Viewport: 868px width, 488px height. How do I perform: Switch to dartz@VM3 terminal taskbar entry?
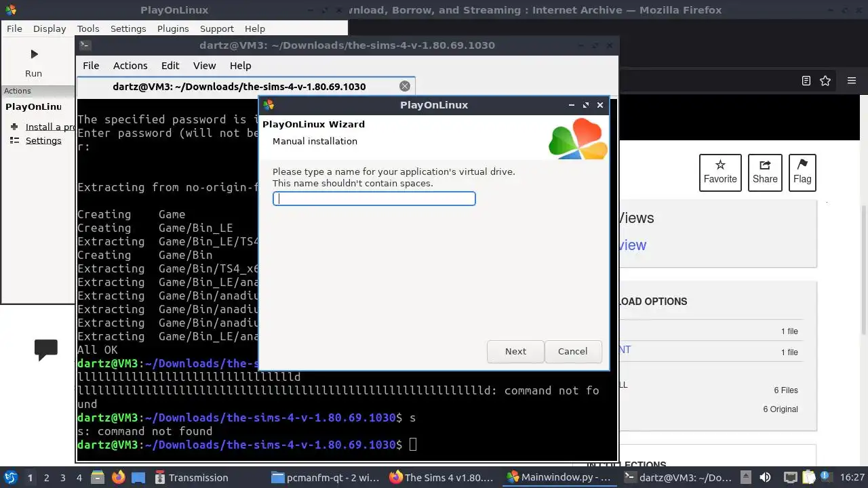coord(677,477)
